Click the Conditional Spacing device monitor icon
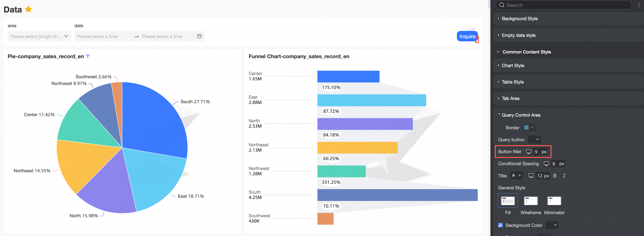This screenshot has height=236, width=644. pyautogui.click(x=546, y=164)
